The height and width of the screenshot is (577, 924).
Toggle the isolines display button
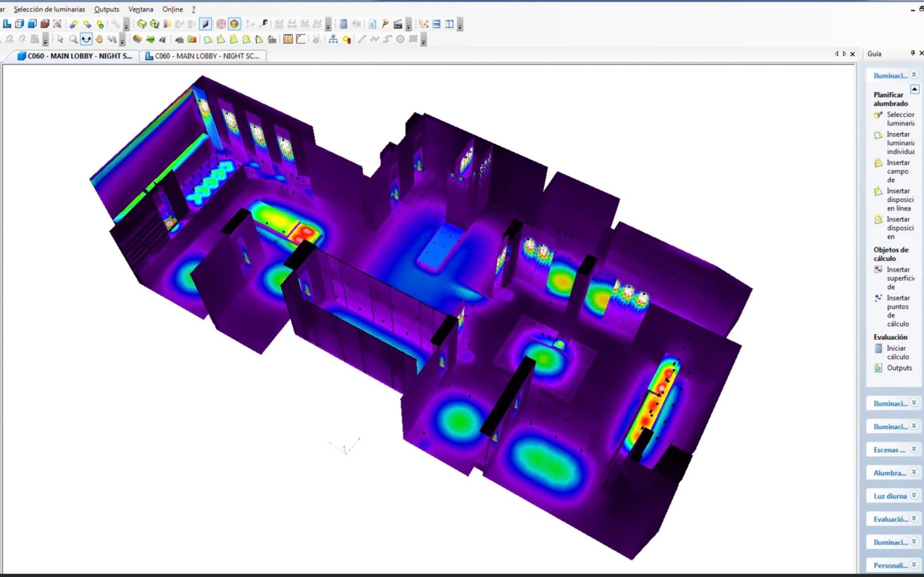point(221,24)
